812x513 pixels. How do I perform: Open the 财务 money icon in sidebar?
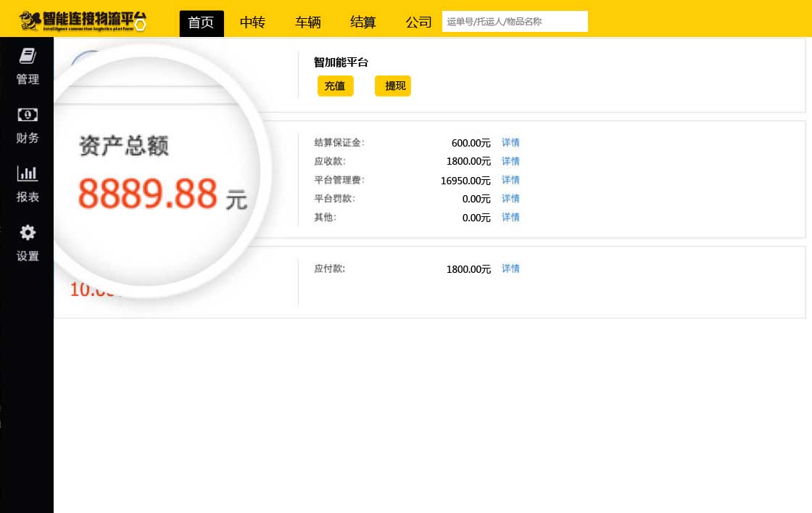pos(28,115)
